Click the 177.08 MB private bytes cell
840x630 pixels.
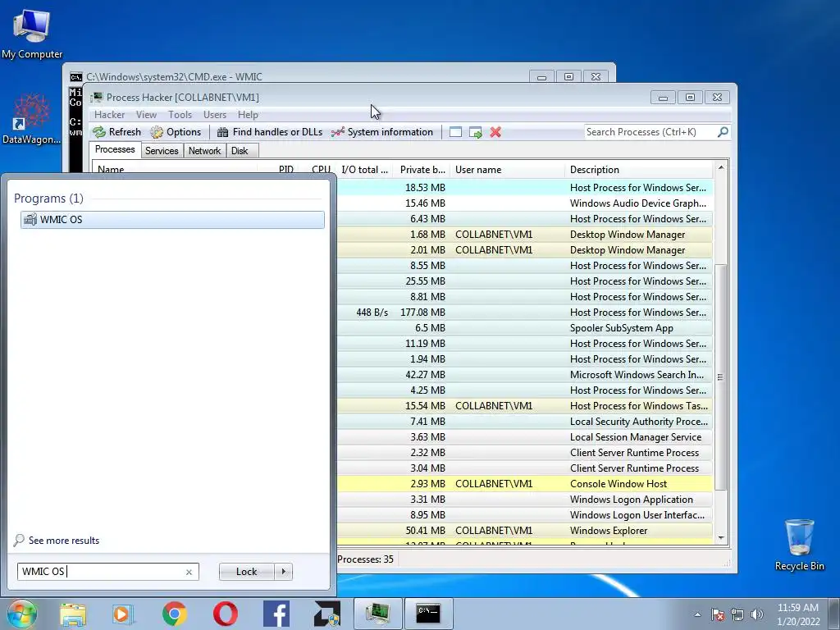(x=422, y=313)
